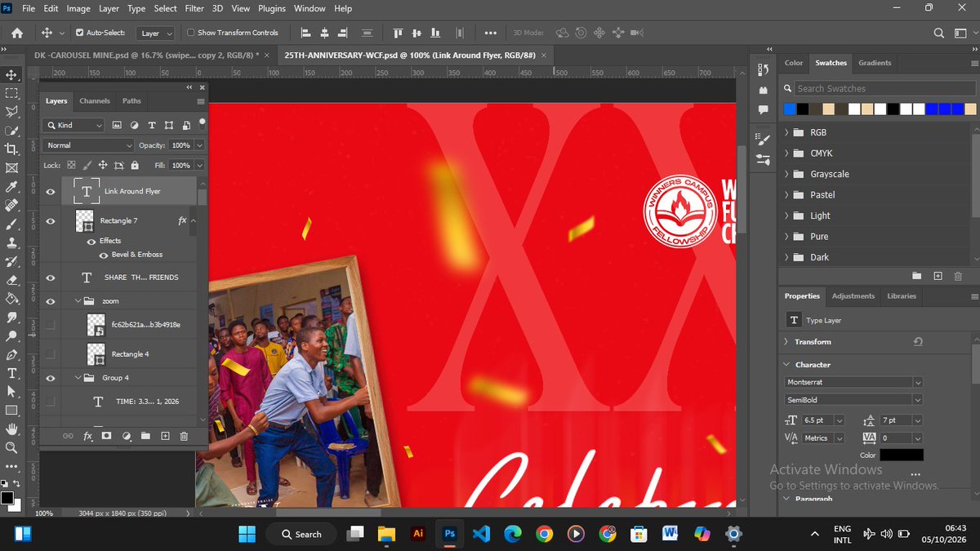
Task: Open Windows taskbar Search box
Action: tap(301, 534)
